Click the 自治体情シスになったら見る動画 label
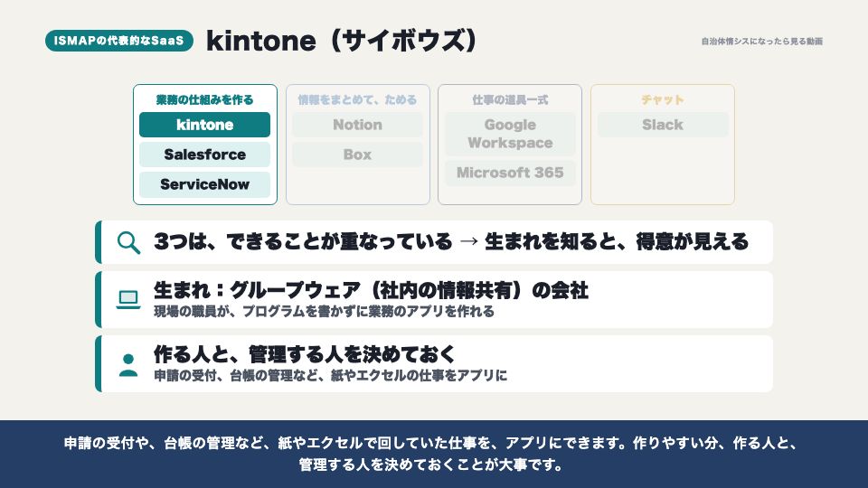The image size is (868, 488). [x=761, y=41]
